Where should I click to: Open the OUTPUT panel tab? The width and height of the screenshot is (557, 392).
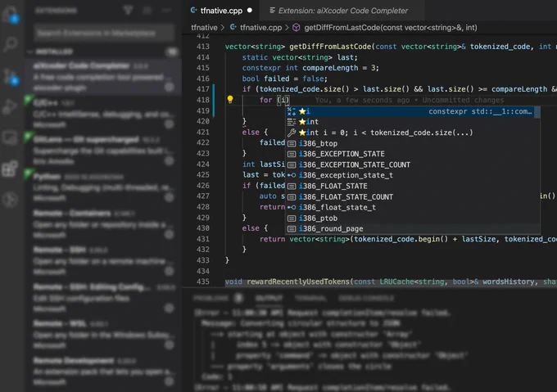(x=269, y=298)
